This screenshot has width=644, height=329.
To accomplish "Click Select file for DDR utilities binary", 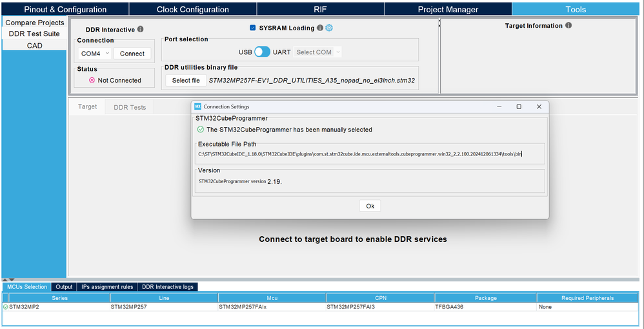I will pyautogui.click(x=186, y=81).
